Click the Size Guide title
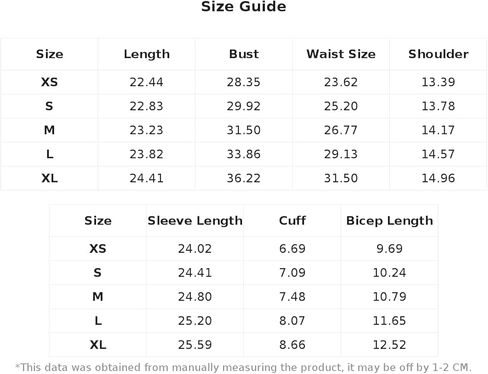 pyautogui.click(x=244, y=7)
